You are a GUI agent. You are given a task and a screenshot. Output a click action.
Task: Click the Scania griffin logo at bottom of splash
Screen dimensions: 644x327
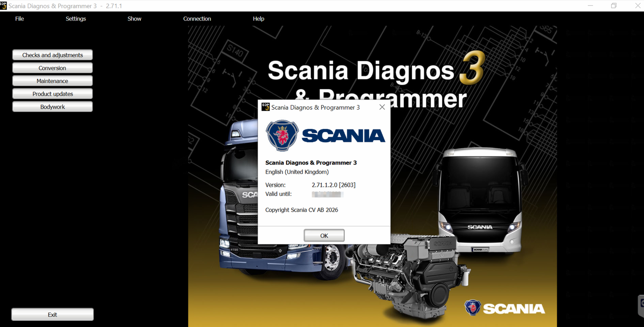click(x=473, y=308)
